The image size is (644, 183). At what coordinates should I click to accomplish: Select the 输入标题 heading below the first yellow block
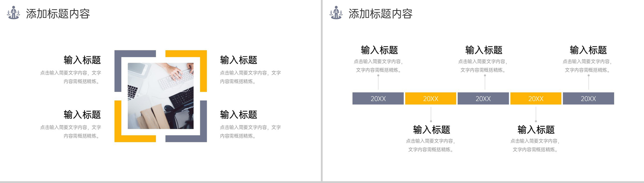coord(431,130)
